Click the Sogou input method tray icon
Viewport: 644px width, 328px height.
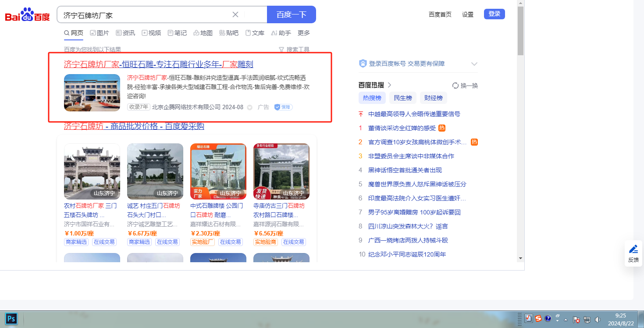click(538, 318)
